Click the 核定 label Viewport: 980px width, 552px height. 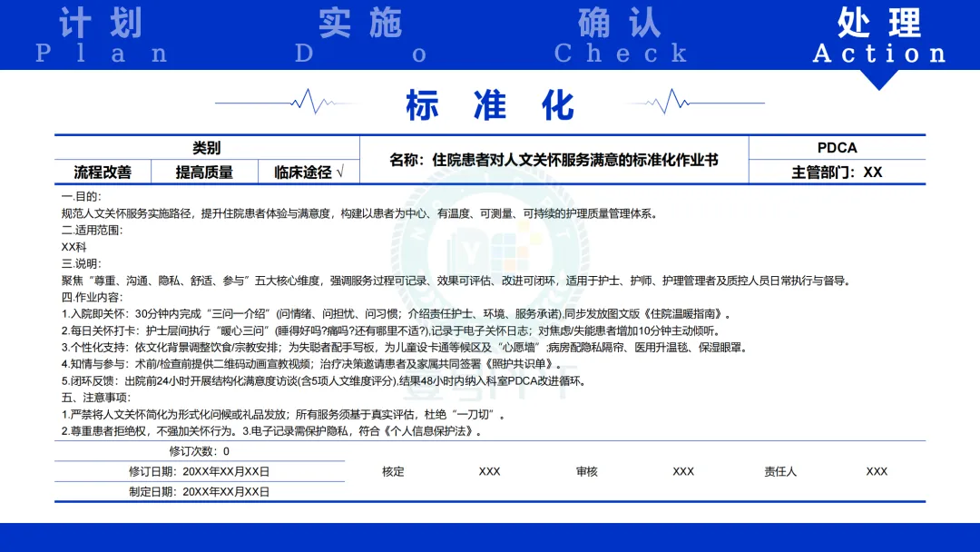393,471
